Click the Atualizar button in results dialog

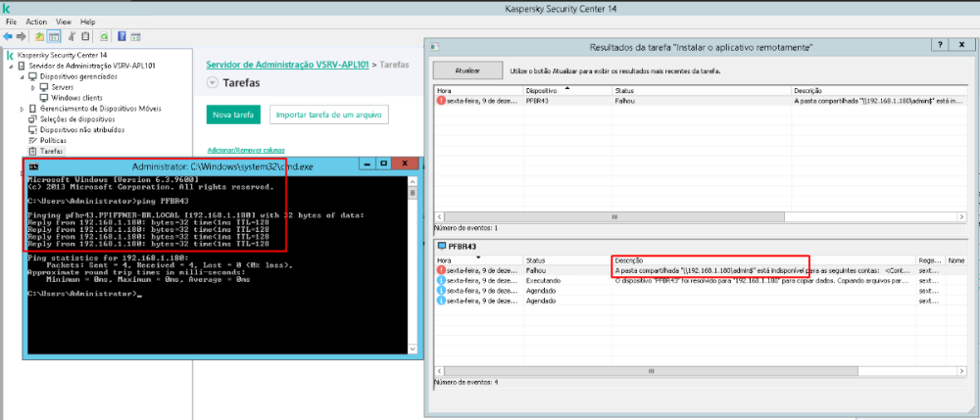(467, 71)
